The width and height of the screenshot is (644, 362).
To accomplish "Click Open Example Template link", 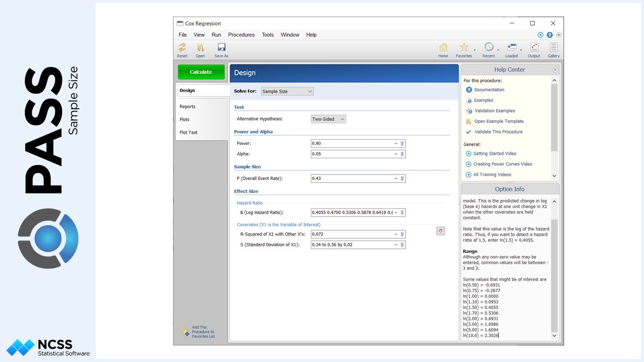I will tap(499, 122).
